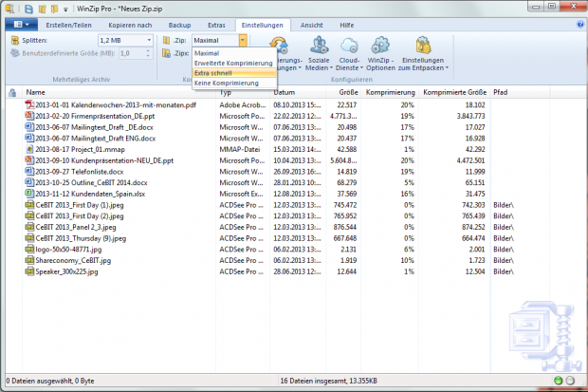Click the Cloud-Dienste cloud icon
The height and width of the screenshot is (392, 588).
tap(350, 45)
